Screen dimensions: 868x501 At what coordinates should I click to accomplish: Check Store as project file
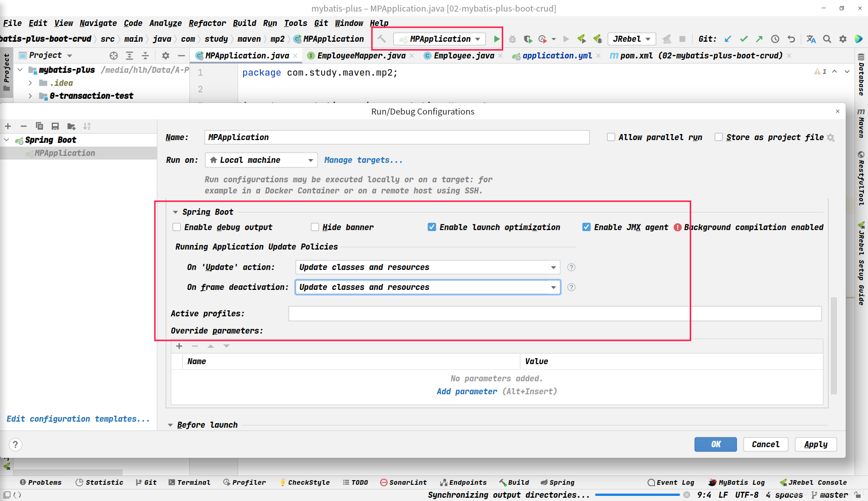(x=719, y=137)
